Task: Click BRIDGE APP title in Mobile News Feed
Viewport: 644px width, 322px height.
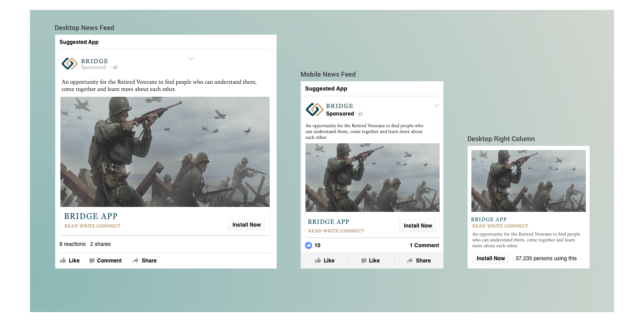Action: click(329, 222)
